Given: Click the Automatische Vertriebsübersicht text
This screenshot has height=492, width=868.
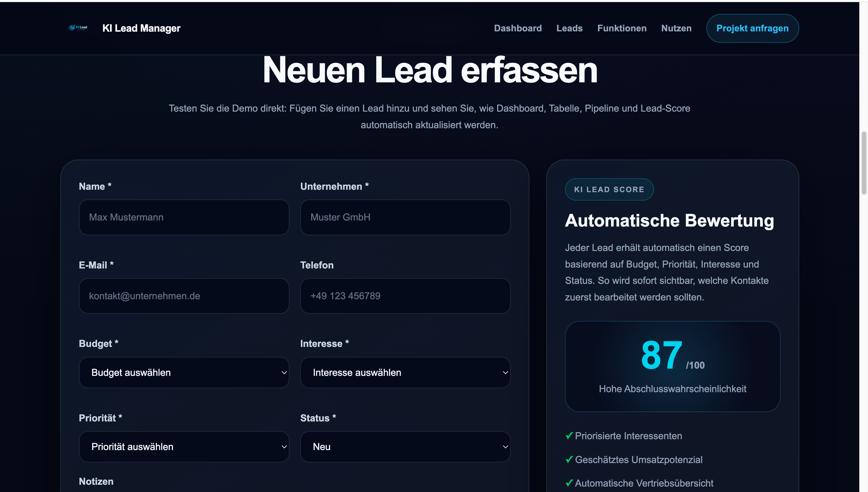Looking at the screenshot, I should click(x=644, y=483).
